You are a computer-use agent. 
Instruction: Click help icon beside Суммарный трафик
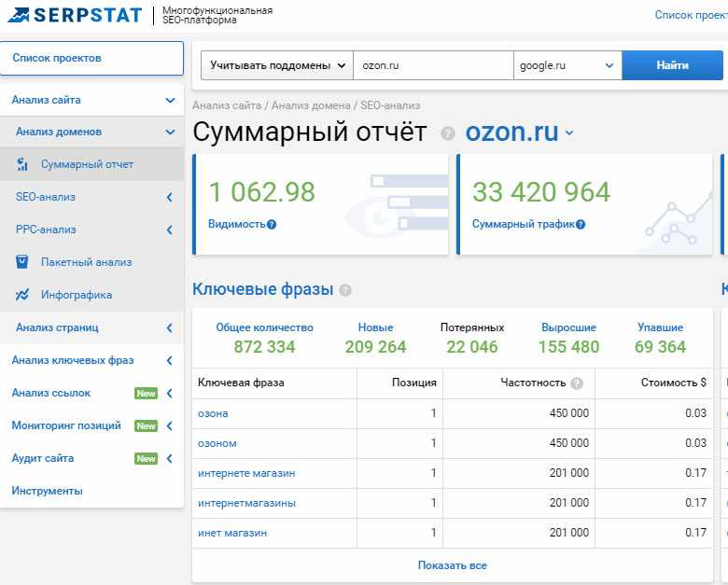pos(581,225)
